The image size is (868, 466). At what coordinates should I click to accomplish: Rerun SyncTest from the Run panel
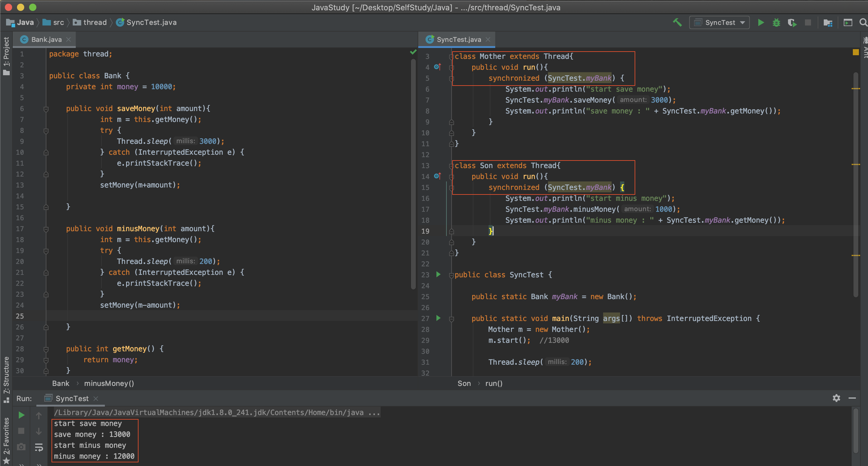[21, 415]
